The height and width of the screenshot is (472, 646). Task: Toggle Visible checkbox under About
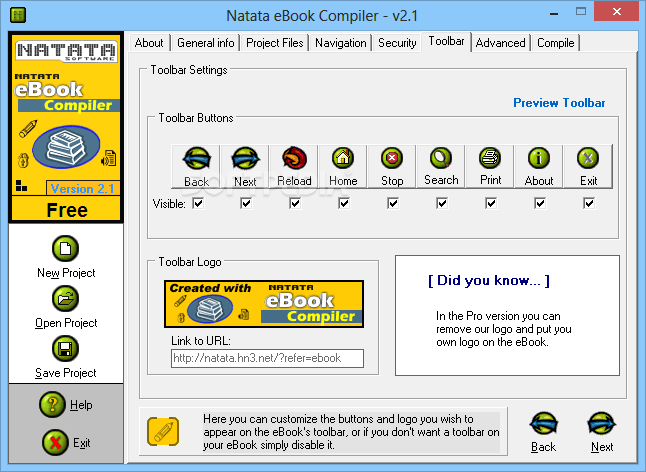tap(540, 203)
